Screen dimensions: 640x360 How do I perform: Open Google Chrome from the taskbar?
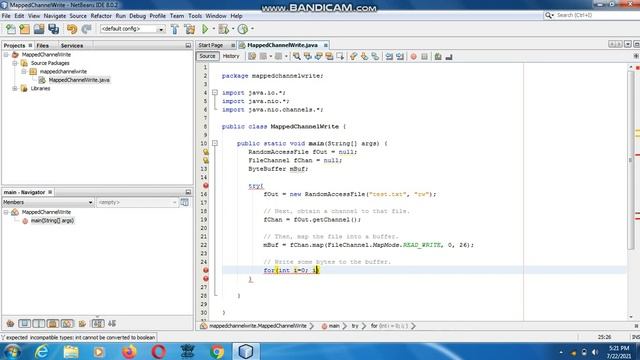coord(217,351)
